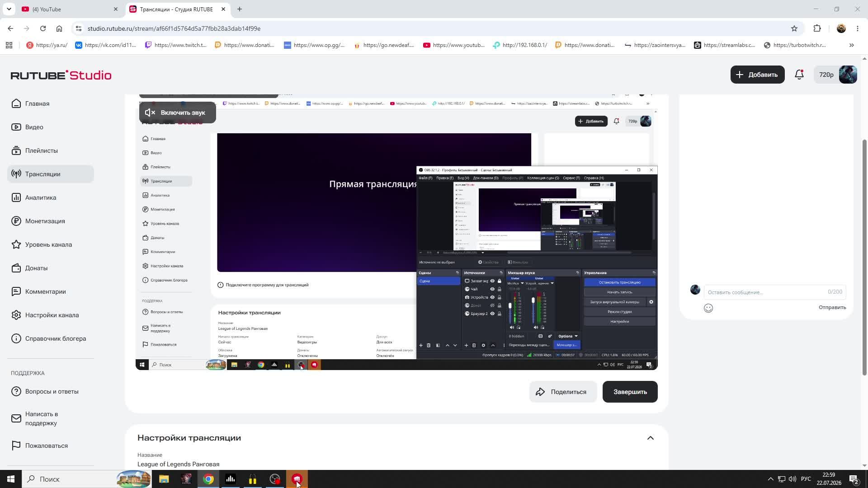Screen dimensions: 868x488
Task: Open the streamlabs bookmark
Action: (x=725, y=45)
